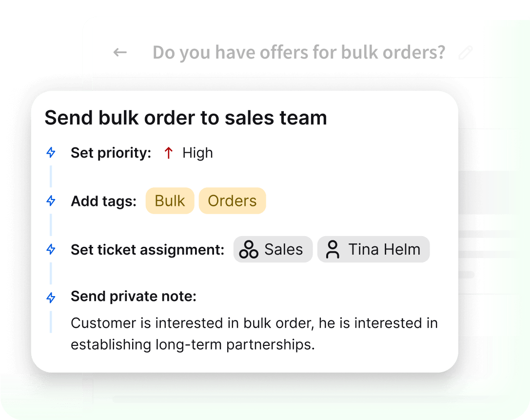Click the timeline connector under Set priority
The width and height of the screenshot is (530, 420).
[x=51, y=176]
